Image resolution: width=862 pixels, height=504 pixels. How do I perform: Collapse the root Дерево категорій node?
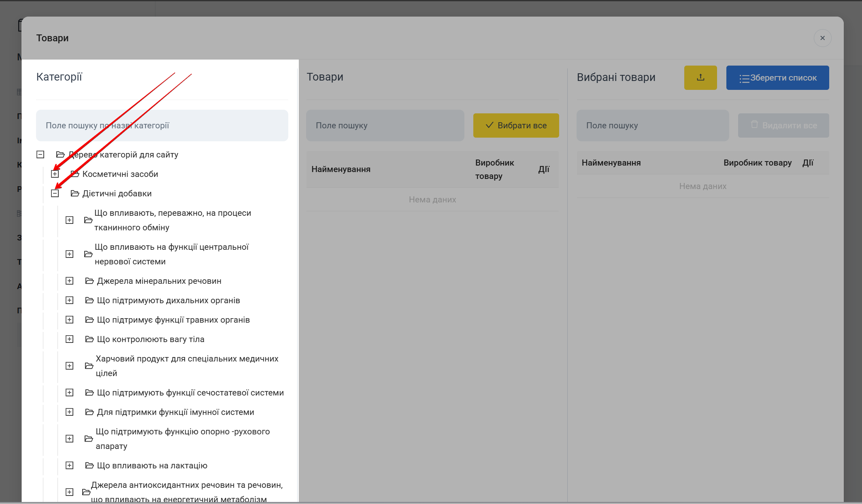[40, 155]
